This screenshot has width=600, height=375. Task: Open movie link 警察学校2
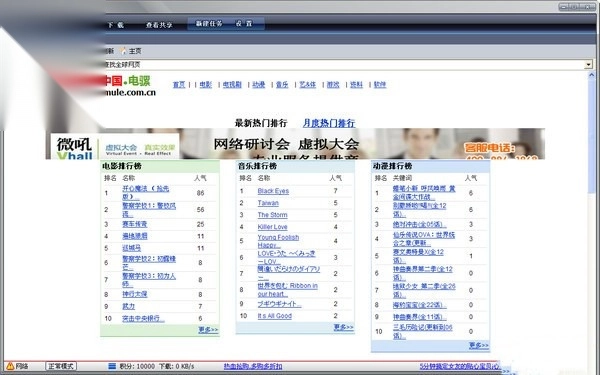[149, 262]
